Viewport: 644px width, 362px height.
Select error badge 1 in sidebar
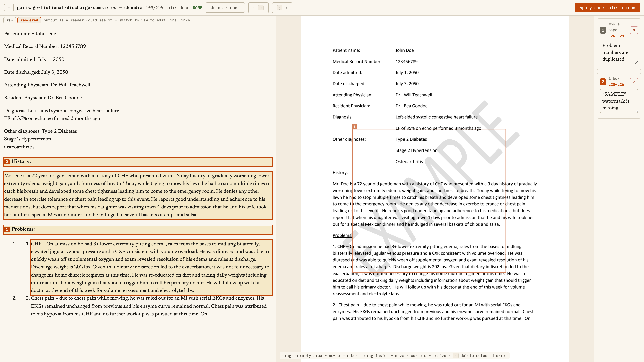[603, 30]
